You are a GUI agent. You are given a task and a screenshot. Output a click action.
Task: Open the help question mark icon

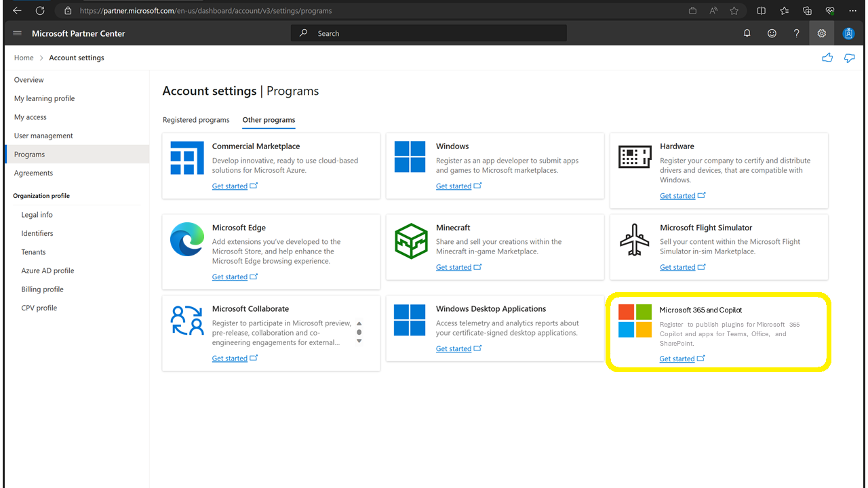[x=797, y=33]
